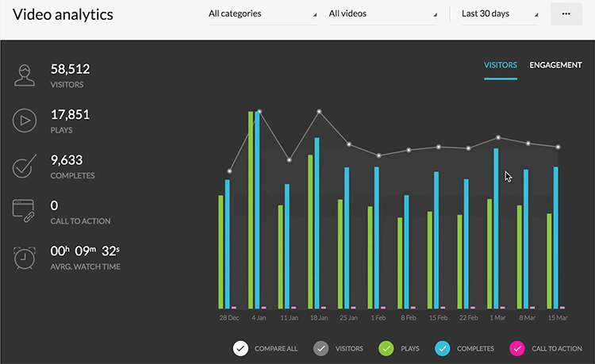Screen dimensions: 595x364
Task: Click the 0 call to action value
Action: [x=54, y=205]
